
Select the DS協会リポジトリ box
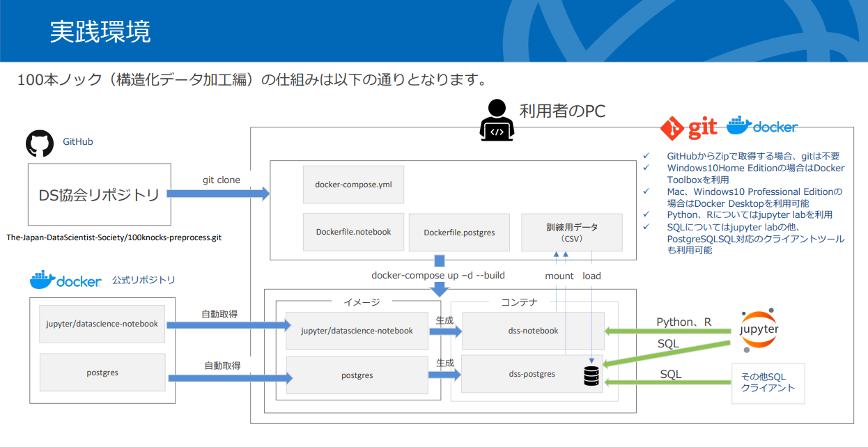99,195
